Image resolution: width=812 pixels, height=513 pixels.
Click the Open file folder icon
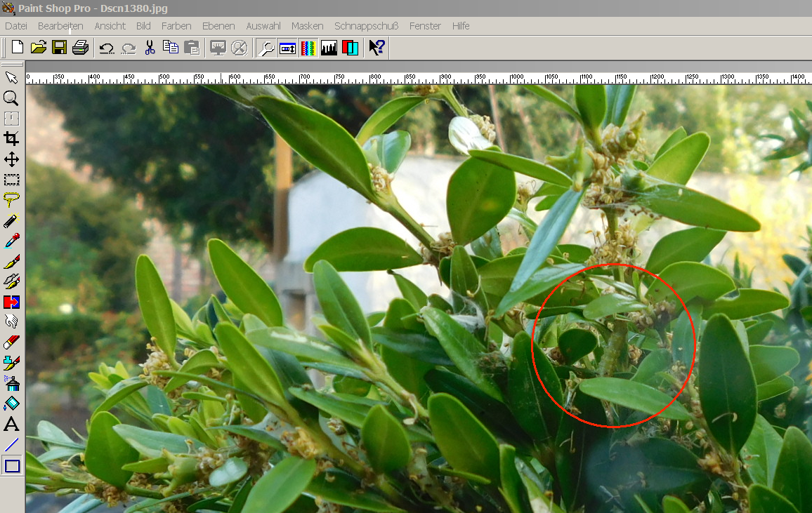tap(39, 48)
